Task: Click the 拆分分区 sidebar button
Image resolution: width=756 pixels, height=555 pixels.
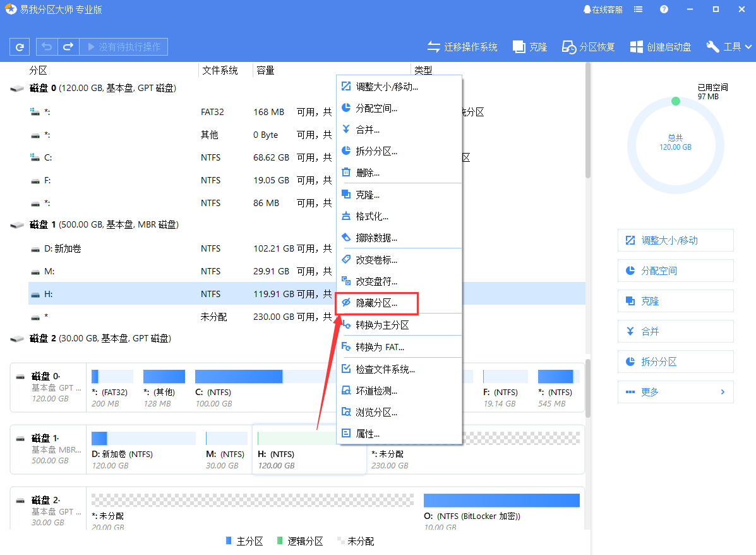Action: [675, 362]
